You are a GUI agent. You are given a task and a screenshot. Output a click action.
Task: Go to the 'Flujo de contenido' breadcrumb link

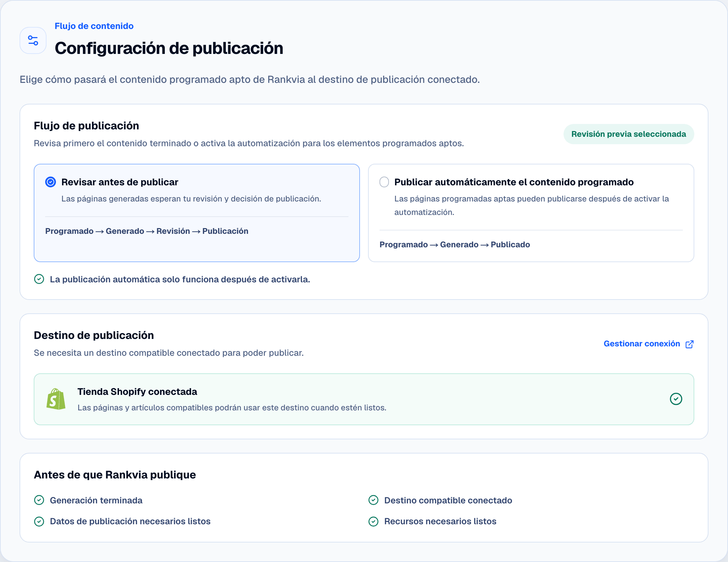(94, 26)
